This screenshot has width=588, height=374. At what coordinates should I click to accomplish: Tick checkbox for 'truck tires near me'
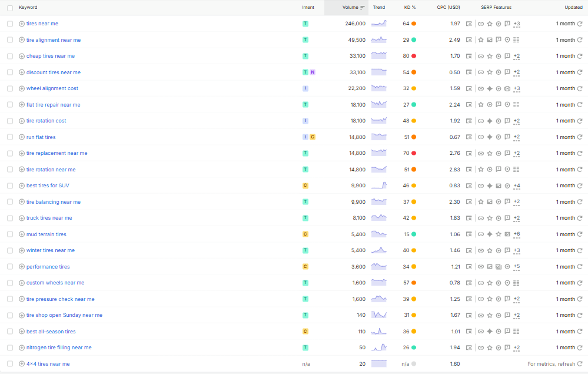click(10, 218)
